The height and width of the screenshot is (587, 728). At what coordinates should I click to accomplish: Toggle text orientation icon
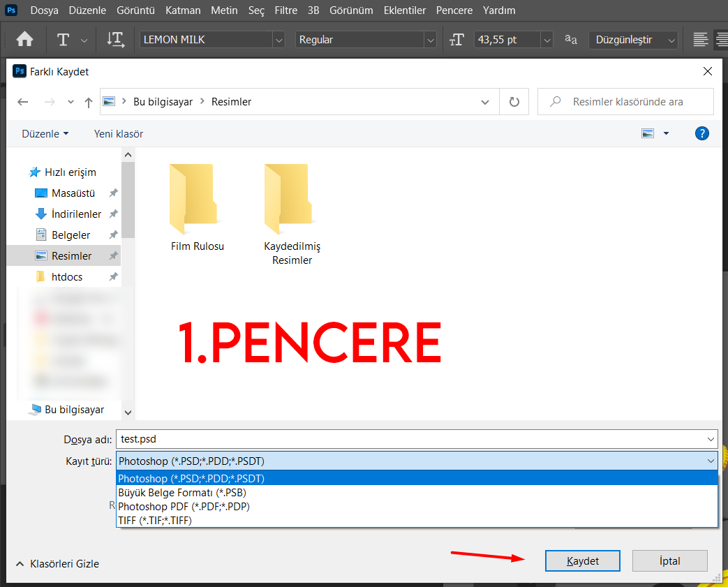tap(115, 40)
